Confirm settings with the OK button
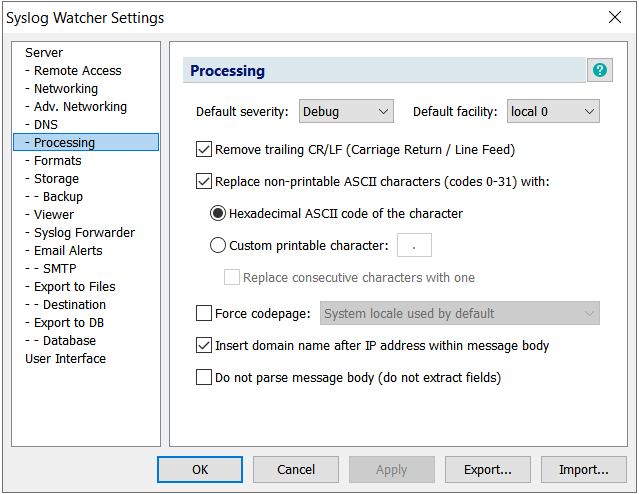The height and width of the screenshot is (494, 639). pyautogui.click(x=200, y=470)
